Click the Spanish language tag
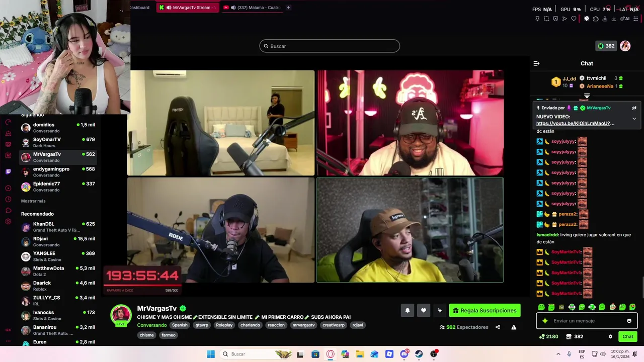 [180, 325]
